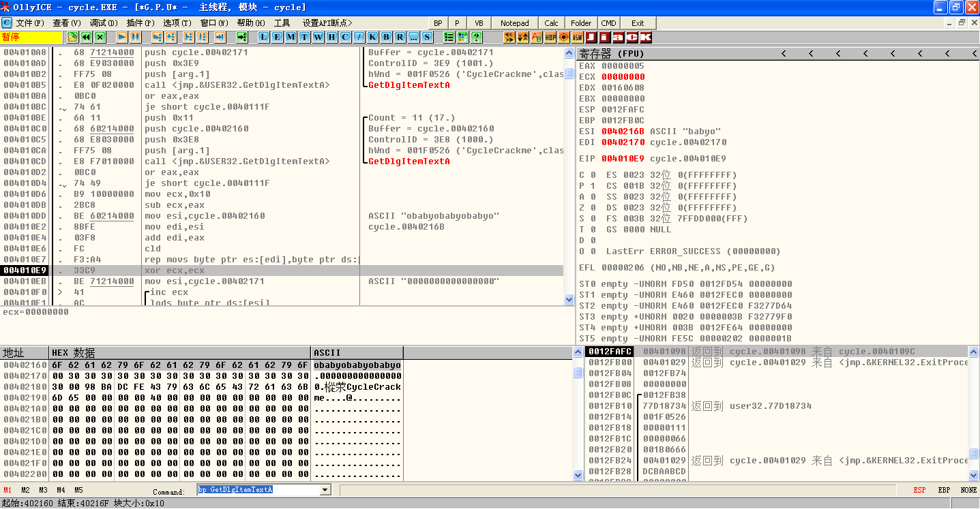The width and height of the screenshot is (980, 509).
Task: Open the 查看(V) menu
Action: 66,23
